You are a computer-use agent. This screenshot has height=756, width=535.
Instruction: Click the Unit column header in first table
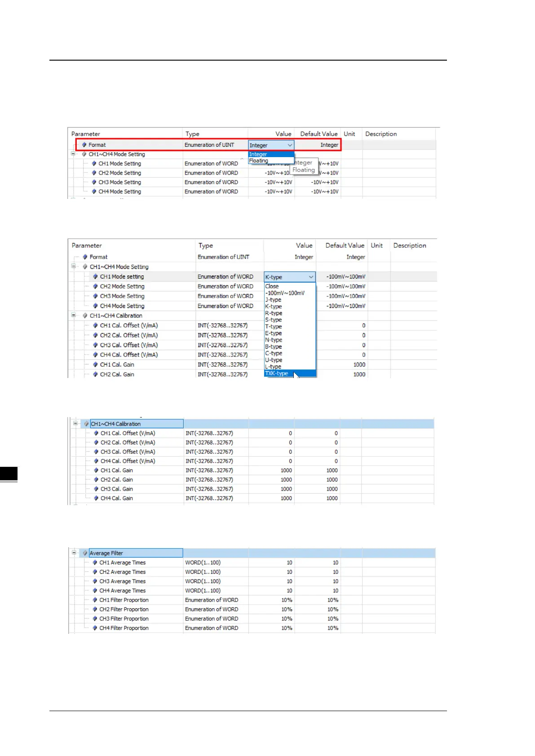point(349,134)
